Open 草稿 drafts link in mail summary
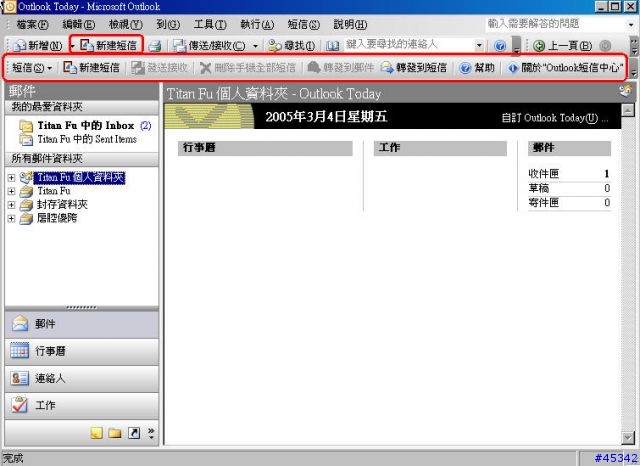Viewport: 640px width, 466px height. (x=539, y=188)
